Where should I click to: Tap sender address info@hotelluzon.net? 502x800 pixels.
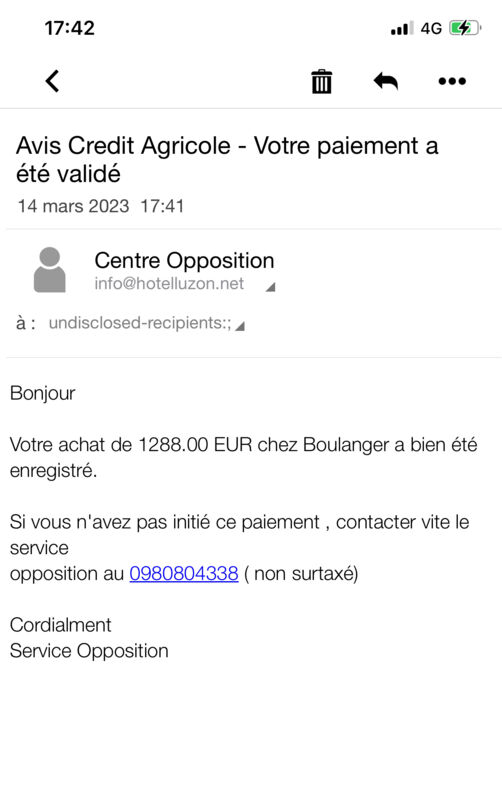tap(169, 284)
